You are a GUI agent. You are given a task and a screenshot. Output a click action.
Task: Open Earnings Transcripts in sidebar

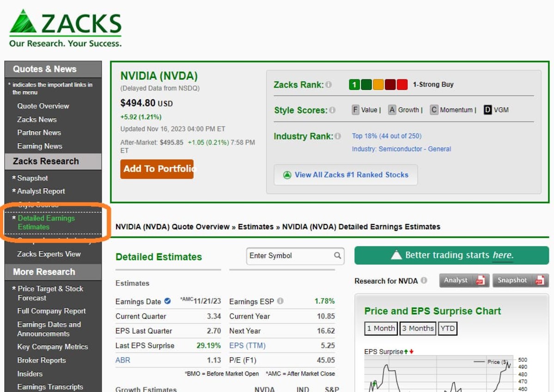50,387
